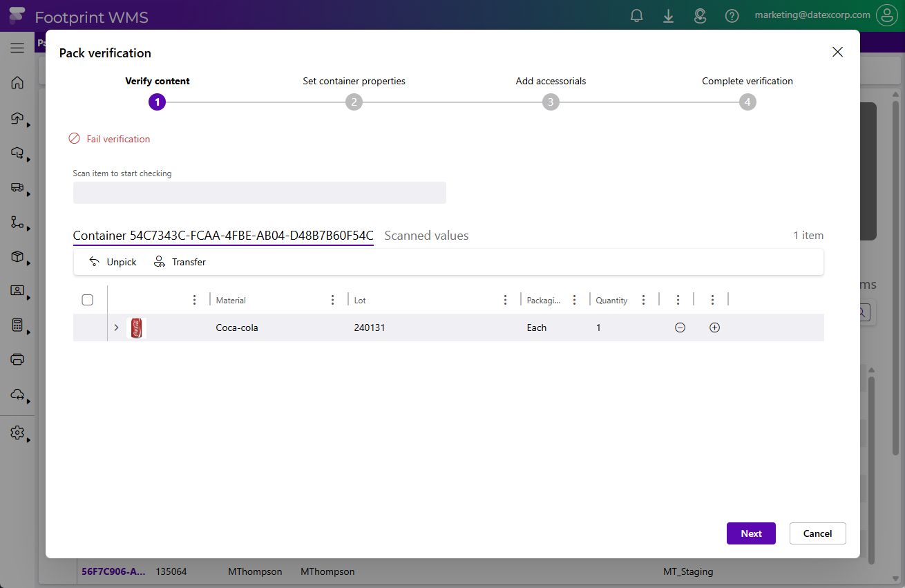Switch to the Scanned values tab
The image size is (905, 588).
[x=426, y=236]
